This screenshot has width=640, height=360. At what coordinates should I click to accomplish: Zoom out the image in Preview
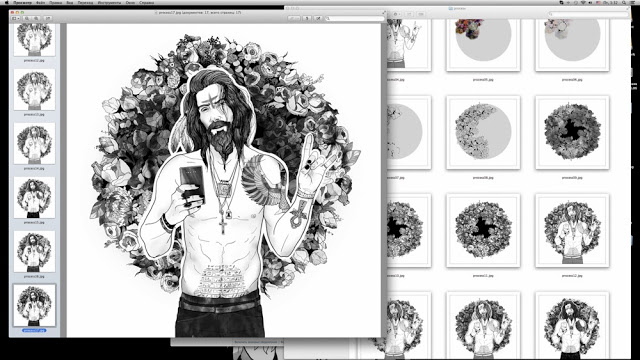(27, 18)
